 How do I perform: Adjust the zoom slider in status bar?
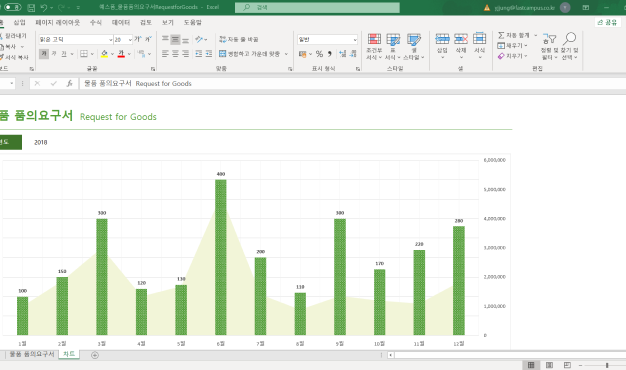pyautogui.click(x=607, y=365)
